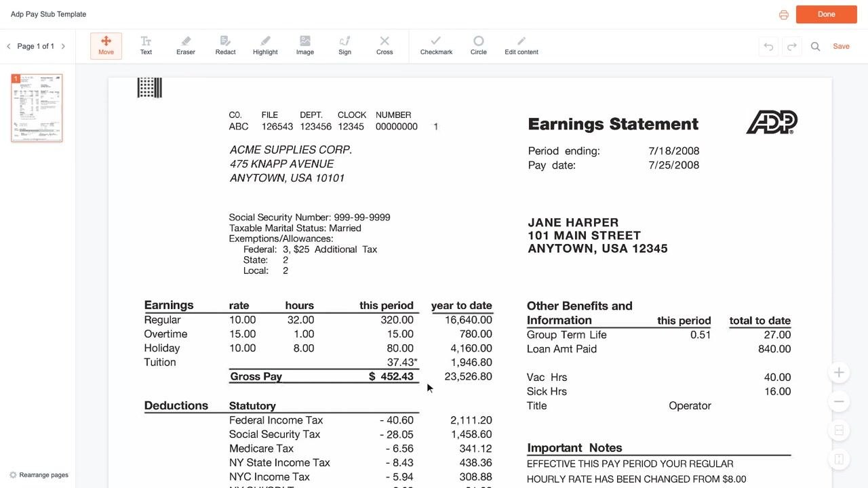The image size is (868, 488).
Task: Open Rearrange pages
Action: click(39, 475)
